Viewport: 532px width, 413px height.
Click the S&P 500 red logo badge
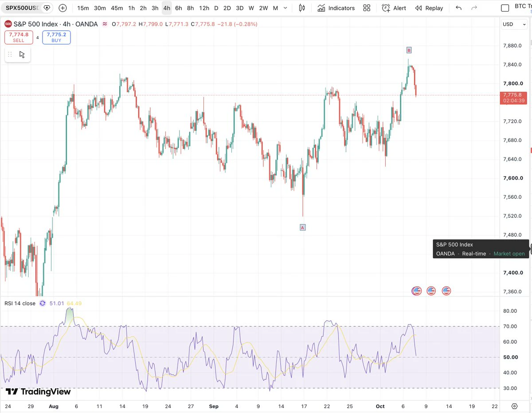[8, 24]
